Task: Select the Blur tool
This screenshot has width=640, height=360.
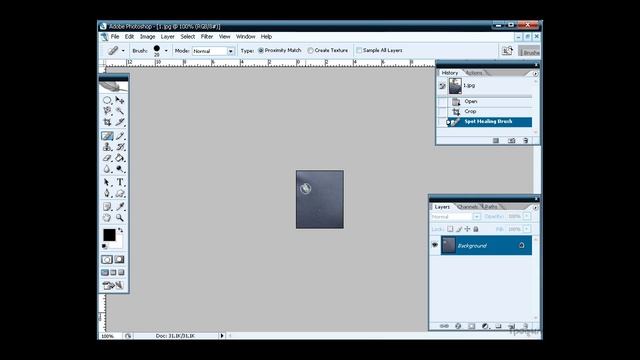Action: click(x=107, y=169)
